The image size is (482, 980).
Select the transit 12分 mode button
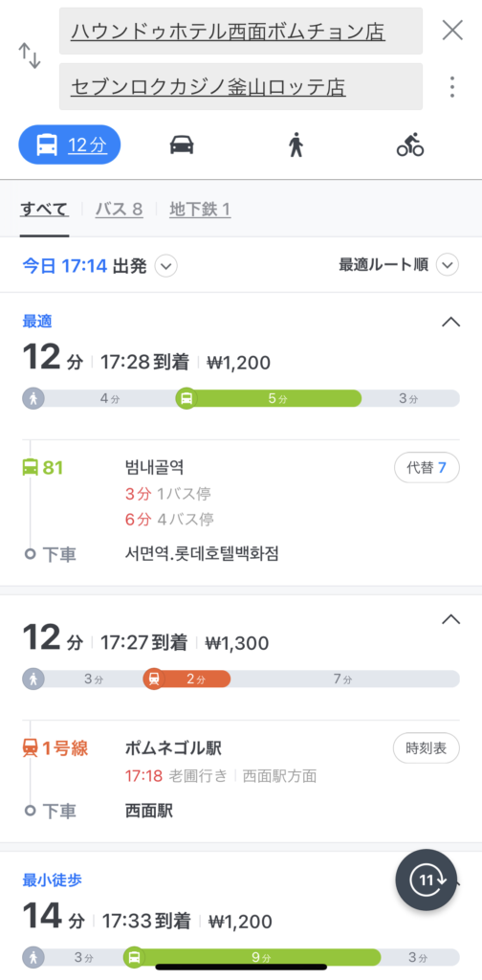pyautogui.click(x=69, y=145)
